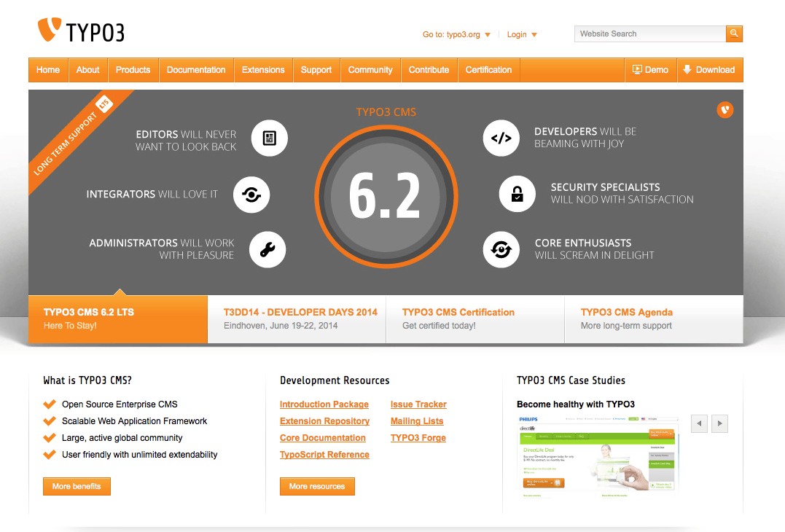Click the More resources button
The width and height of the screenshot is (785, 532).
coord(317,487)
